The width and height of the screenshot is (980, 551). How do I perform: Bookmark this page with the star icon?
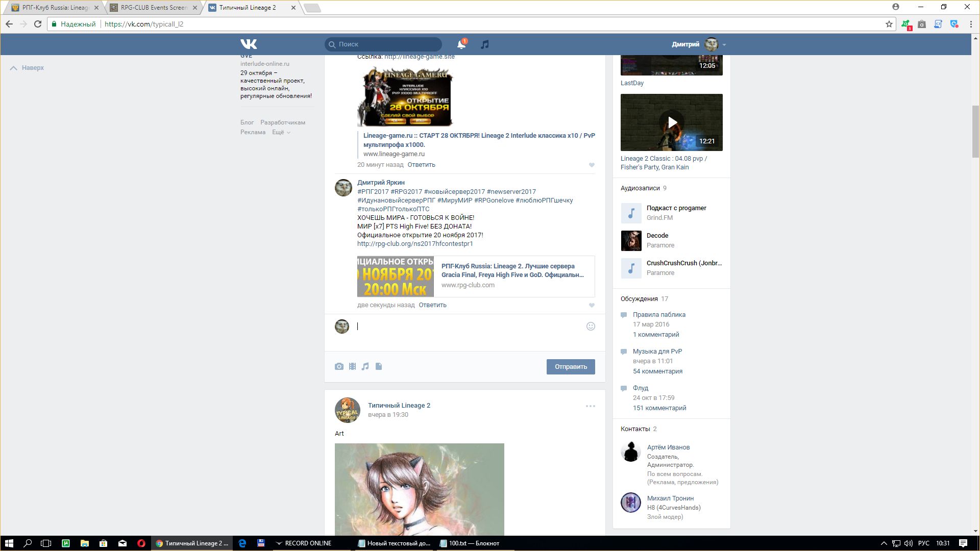[889, 24]
